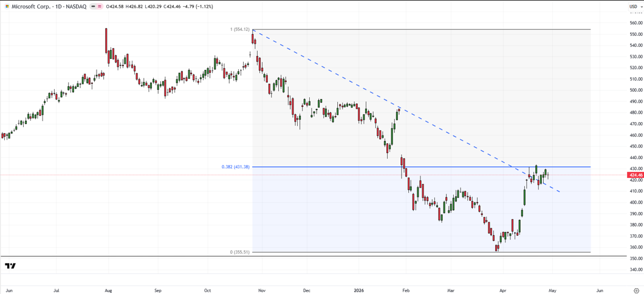Click the Microsoft logo icon beside the symbol name
The width and height of the screenshot is (644, 294).
7,7
